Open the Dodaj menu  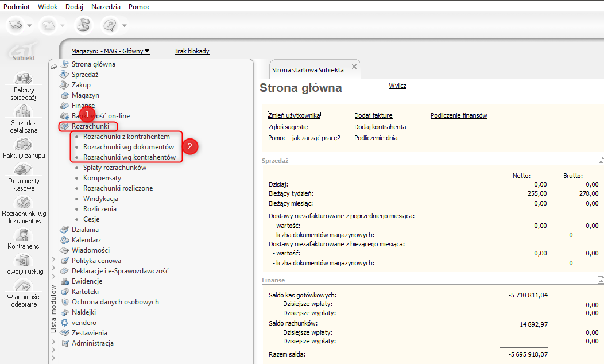[74, 7]
